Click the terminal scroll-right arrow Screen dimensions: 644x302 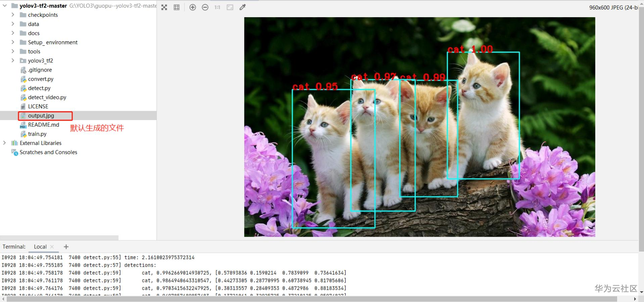pyautogui.click(x=635, y=299)
